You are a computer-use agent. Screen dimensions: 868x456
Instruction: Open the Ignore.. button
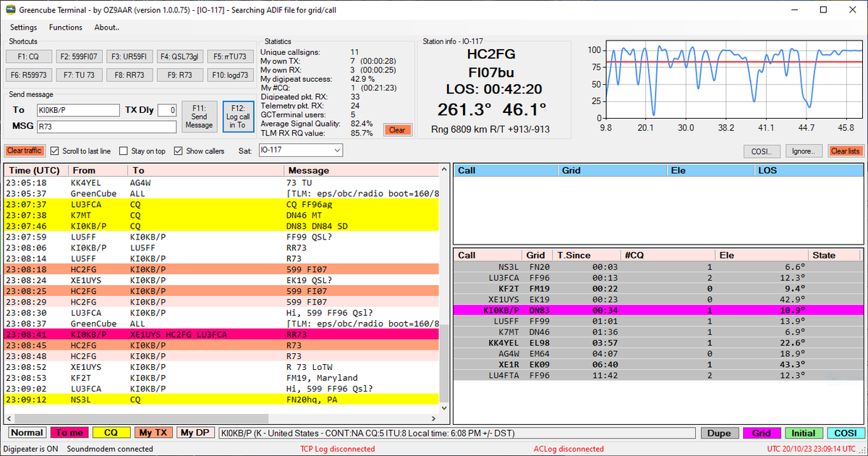click(x=804, y=151)
